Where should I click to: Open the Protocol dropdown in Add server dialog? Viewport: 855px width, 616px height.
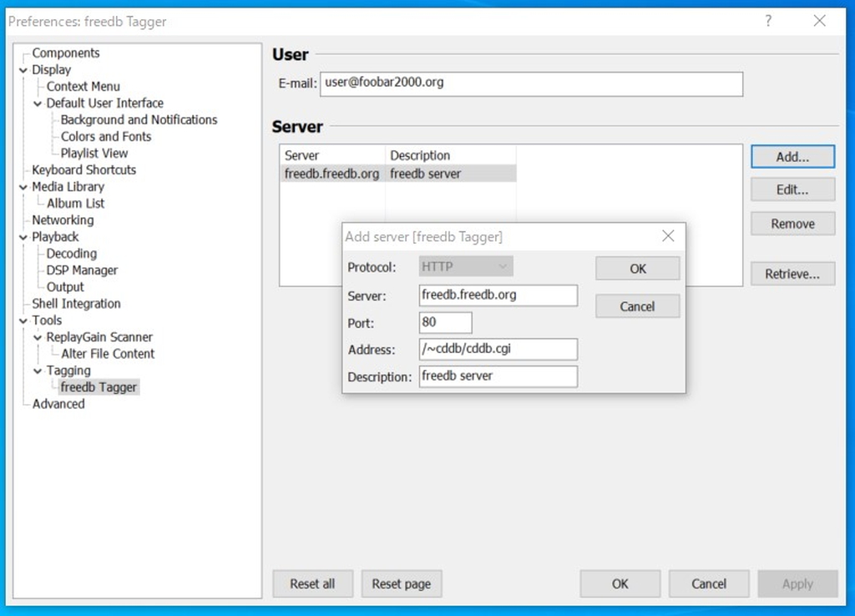click(465, 265)
